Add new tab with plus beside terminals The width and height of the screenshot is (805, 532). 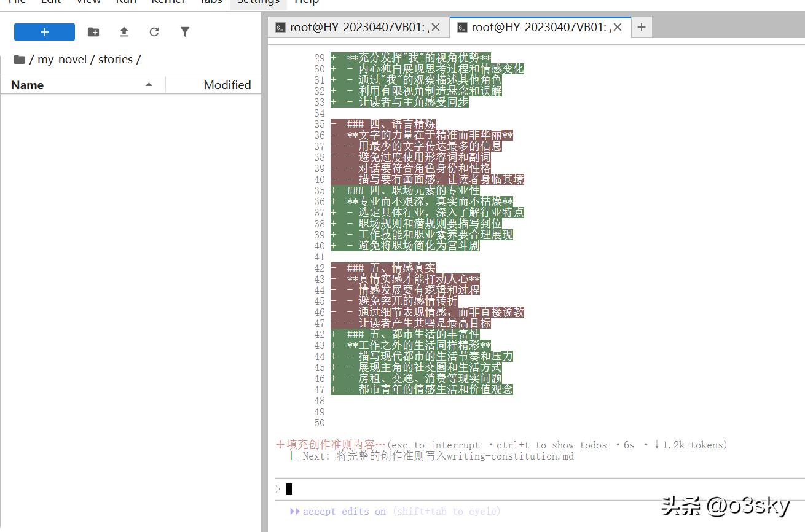pos(642,27)
